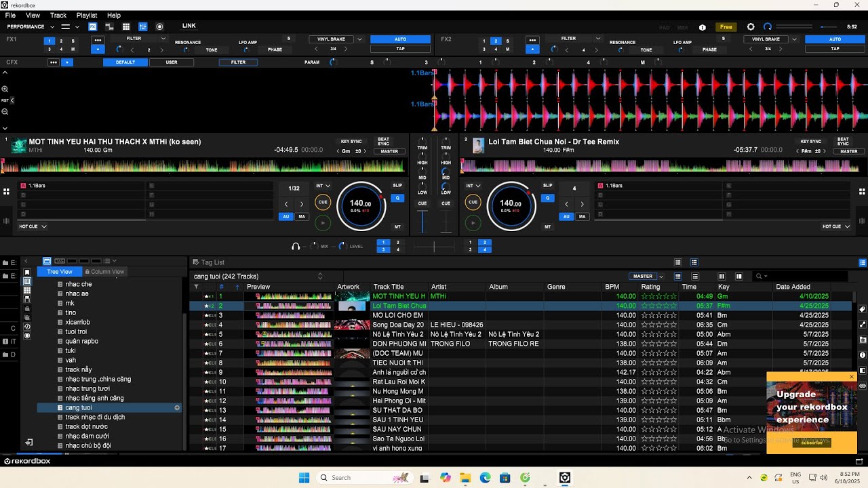Image resolution: width=868 pixels, height=488 pixels.
Task: Open FX1 options ellipsis menu
Action: click(98, 40)
